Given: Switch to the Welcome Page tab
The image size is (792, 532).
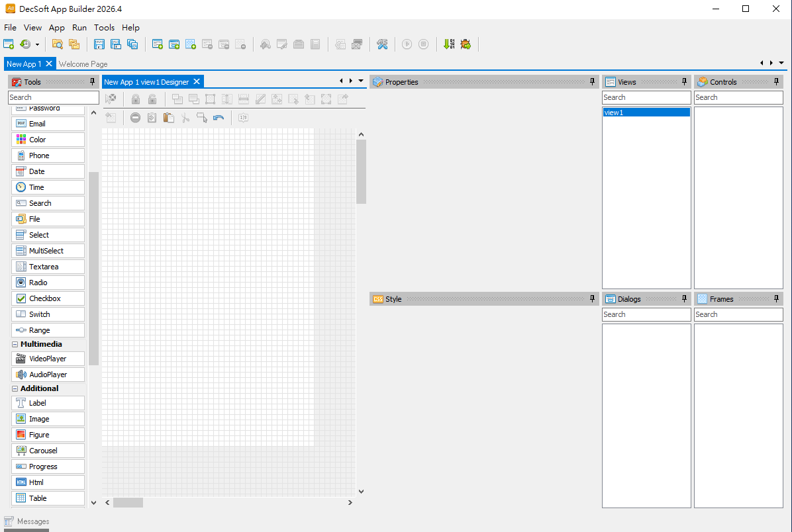Looking at the screenshot, I should 83,64.
